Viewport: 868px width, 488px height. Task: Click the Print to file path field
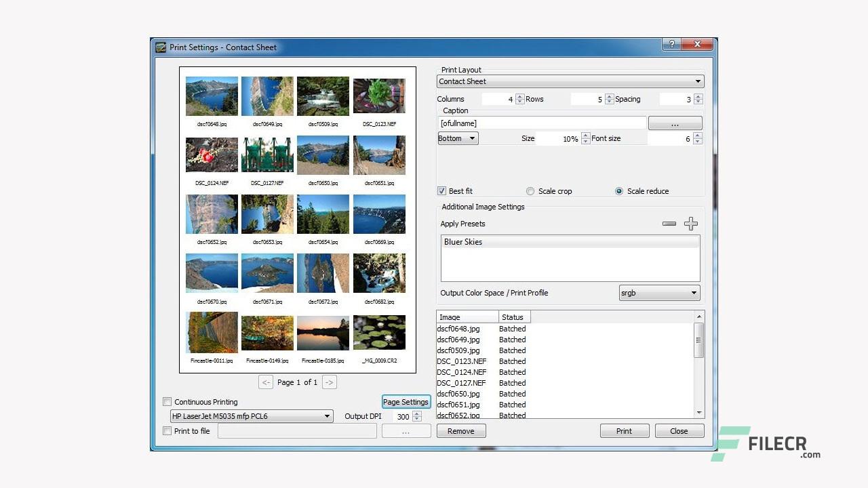coord(297,431)
